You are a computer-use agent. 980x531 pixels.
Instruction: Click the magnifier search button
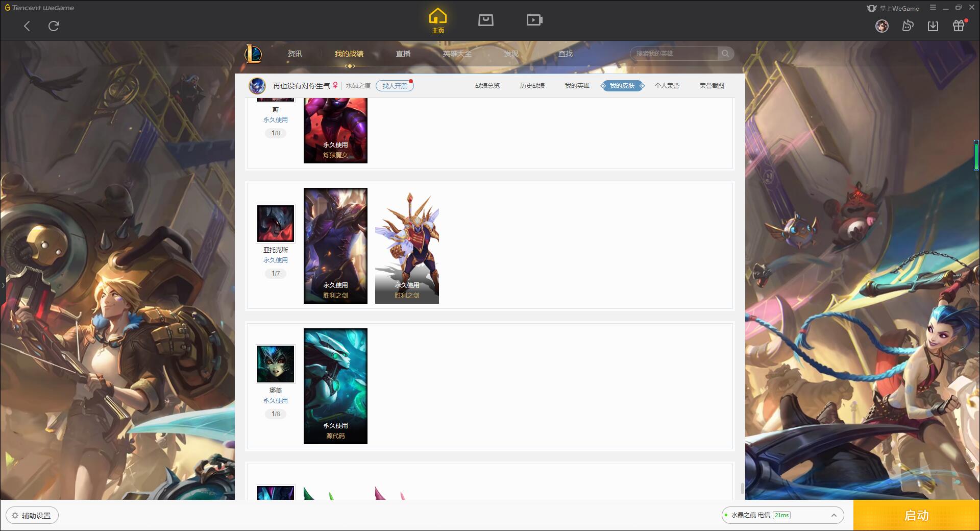point(725,54)
